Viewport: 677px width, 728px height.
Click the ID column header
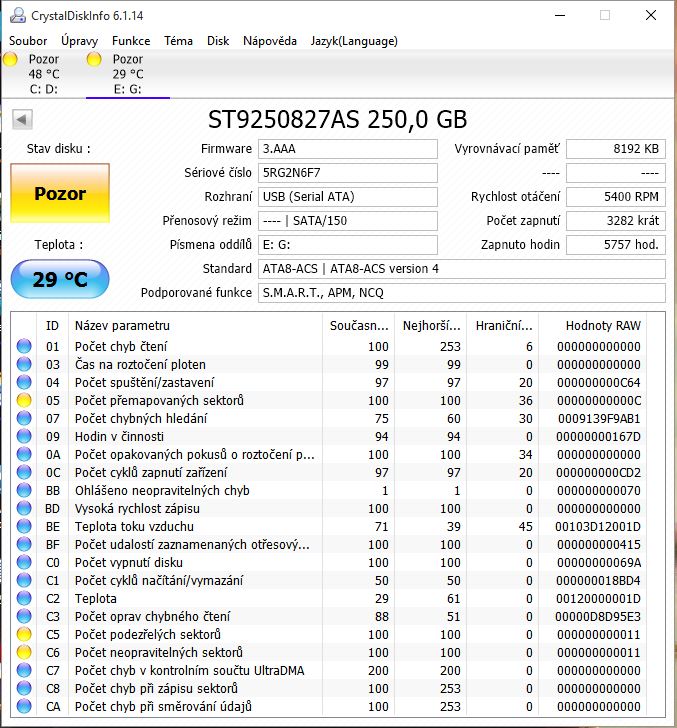click(x=52, y=325)
